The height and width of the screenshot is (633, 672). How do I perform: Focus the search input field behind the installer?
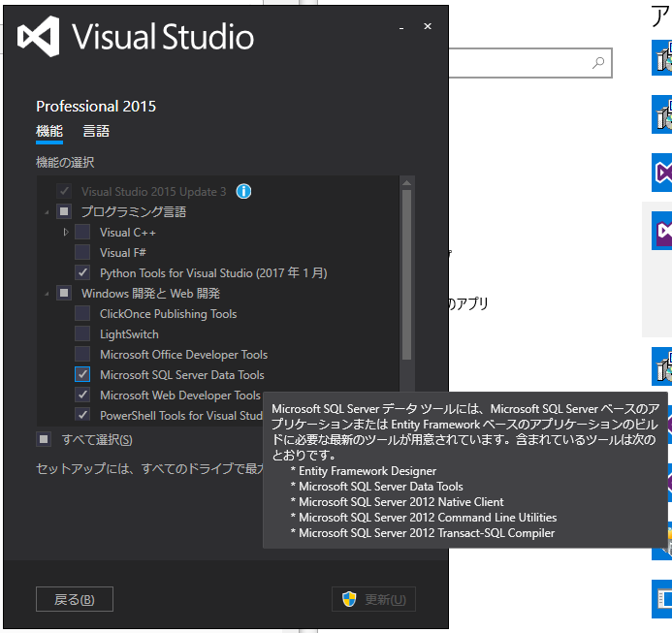(524, 64)
